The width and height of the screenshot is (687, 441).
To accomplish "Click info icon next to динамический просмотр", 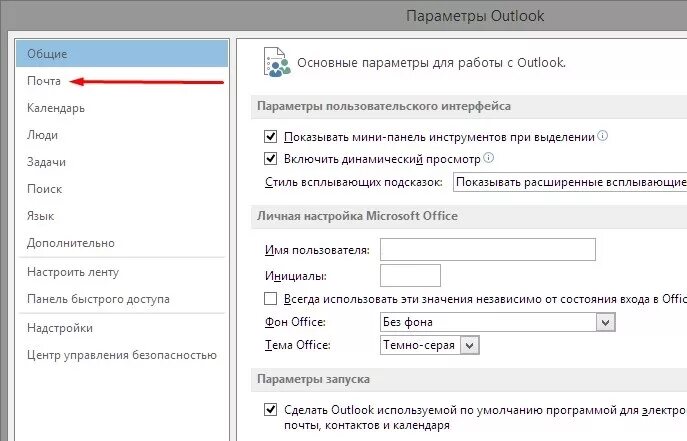I will [x=489, y=158].
